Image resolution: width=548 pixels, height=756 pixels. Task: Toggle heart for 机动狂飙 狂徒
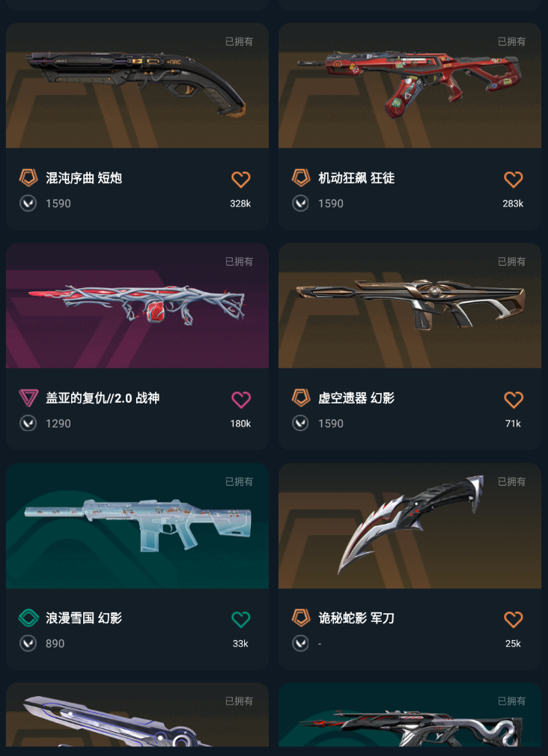coord(514,180)
